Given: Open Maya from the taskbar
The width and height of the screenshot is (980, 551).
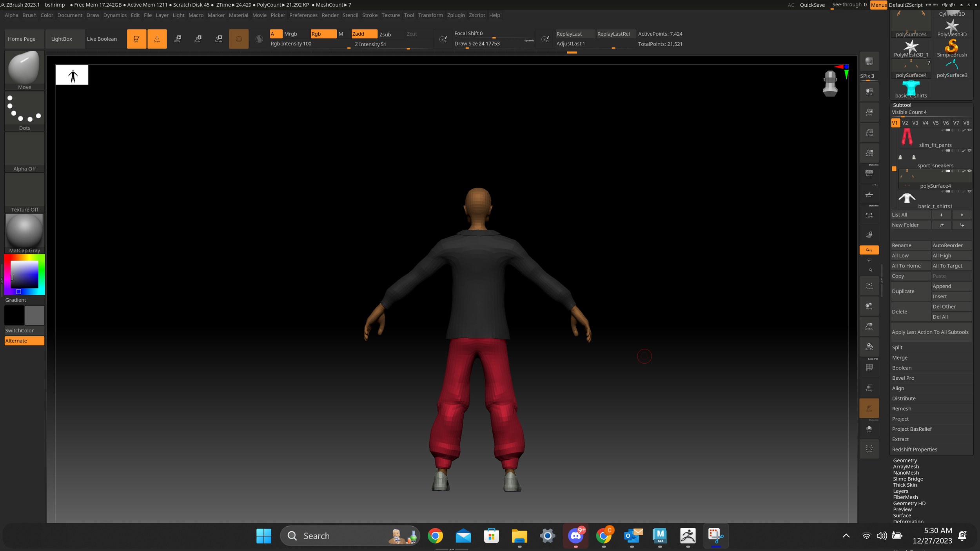Looking at the screenshot, I should tap(660, 536).
